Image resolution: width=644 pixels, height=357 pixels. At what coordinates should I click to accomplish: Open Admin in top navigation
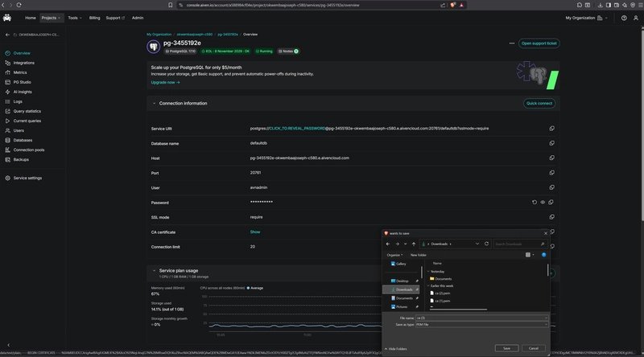(x=138, y=18)
